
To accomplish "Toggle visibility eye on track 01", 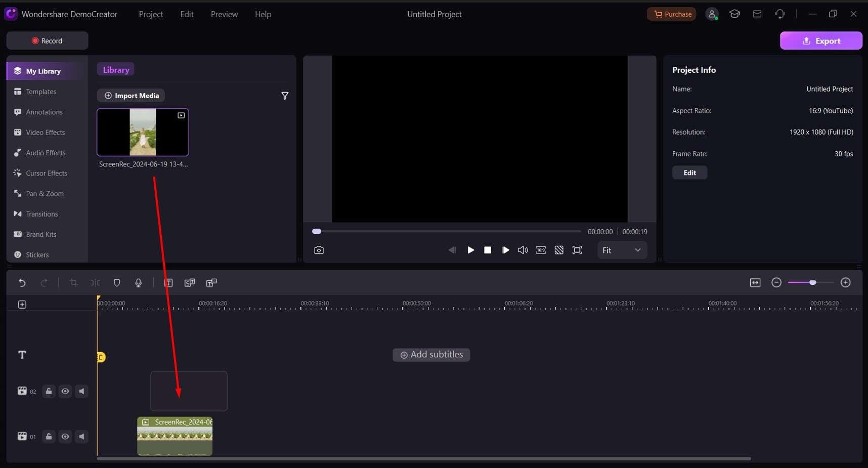I will [65, 436].
